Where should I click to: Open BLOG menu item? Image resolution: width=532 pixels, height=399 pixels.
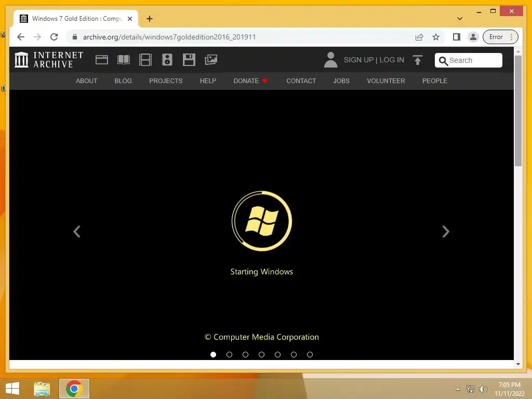click(x=123, y=81)
